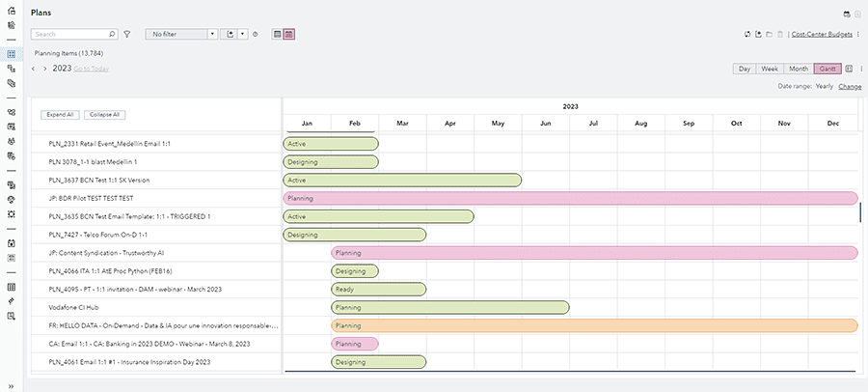Open the calendar icon in the sidebar
This screenshot has height=392, width=868.
(x=12, y=243)
